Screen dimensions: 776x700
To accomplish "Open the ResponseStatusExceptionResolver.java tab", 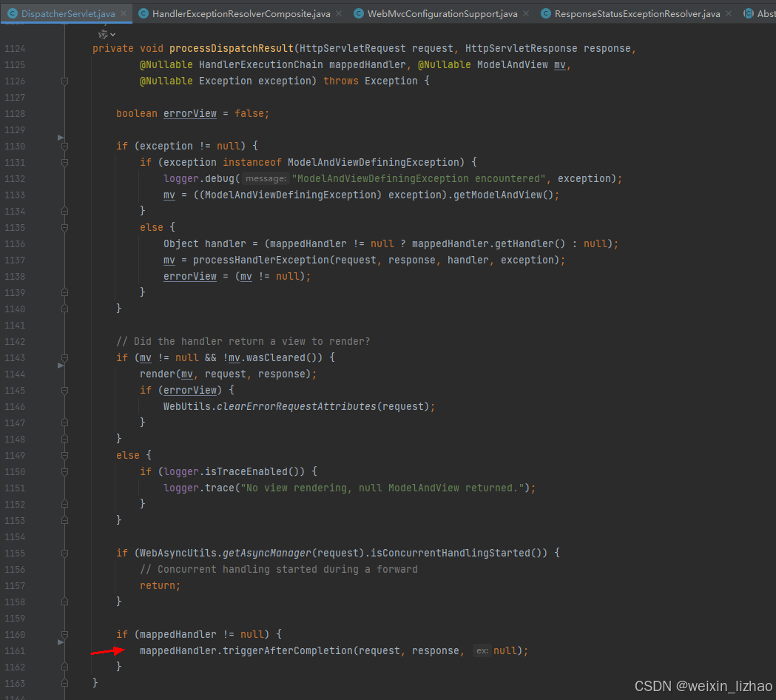I will (x=637, y=14).
